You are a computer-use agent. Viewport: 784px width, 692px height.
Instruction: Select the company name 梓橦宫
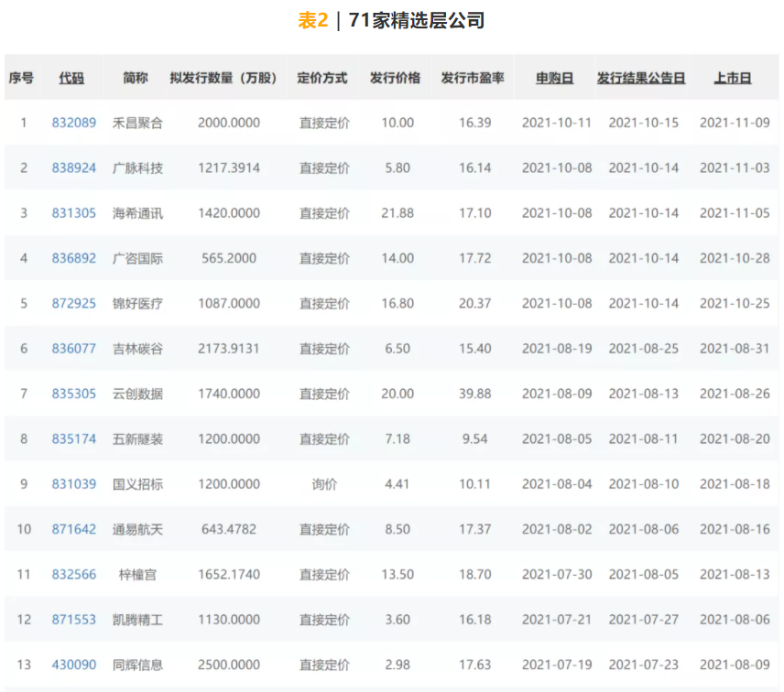point(137,575)
